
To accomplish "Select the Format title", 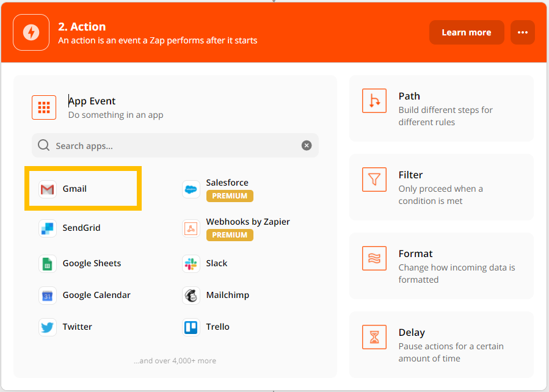I will [416, 254].
